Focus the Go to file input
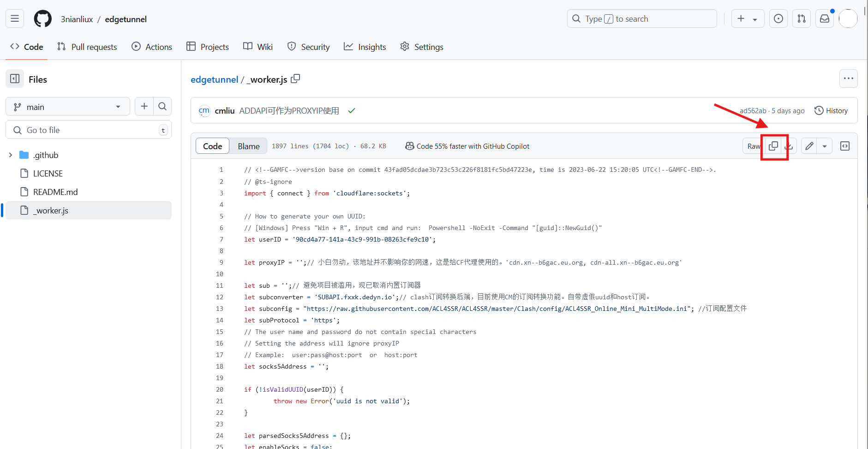The width and height of the screenshot is (868, 449). pyautogui.click(x=89, y=130)
